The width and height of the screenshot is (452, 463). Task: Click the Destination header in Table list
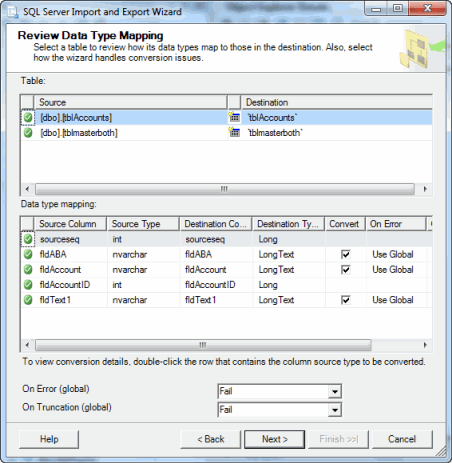pyautogui.click(x=337, y=102)
